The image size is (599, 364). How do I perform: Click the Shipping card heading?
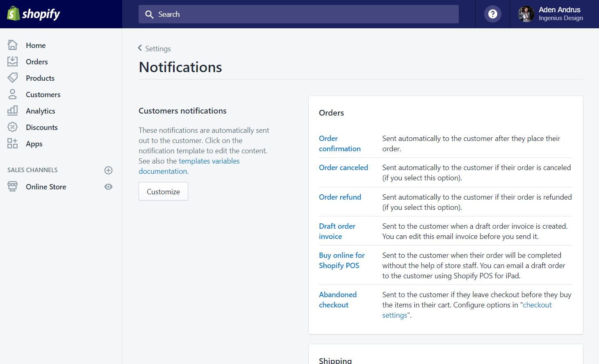[335, 360]
